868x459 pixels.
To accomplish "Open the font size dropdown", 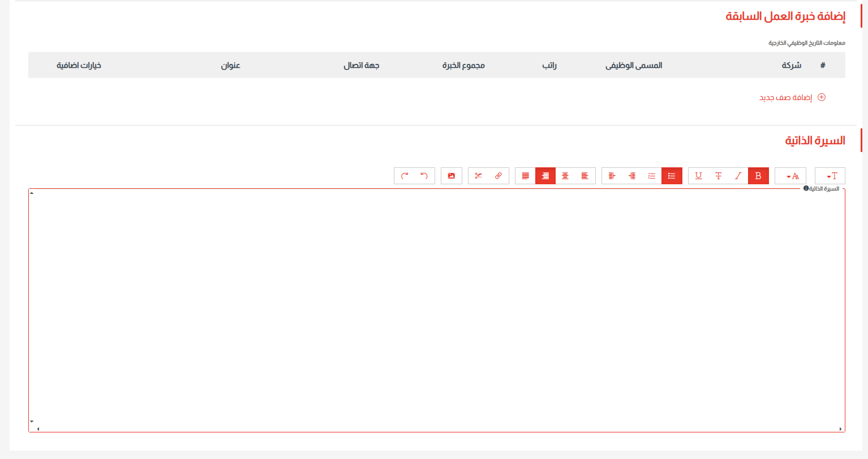I will point(790,176).
